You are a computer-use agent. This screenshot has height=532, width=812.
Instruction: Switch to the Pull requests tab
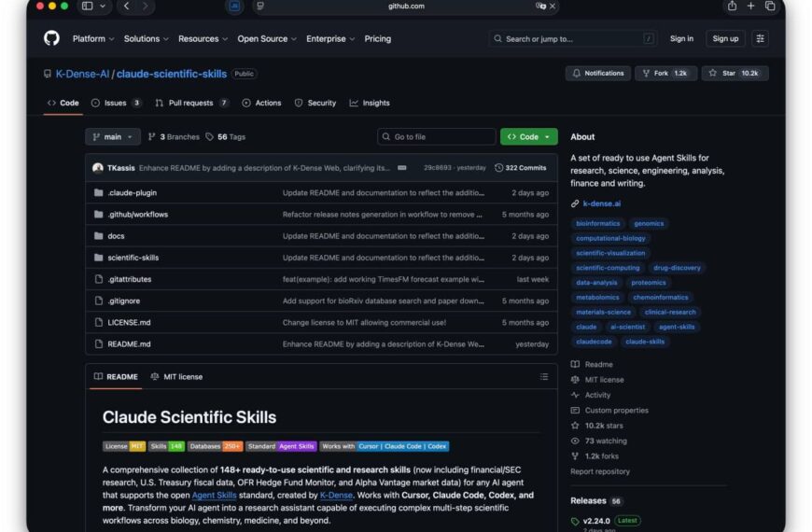pyautogui.click(x=191, y=103)
